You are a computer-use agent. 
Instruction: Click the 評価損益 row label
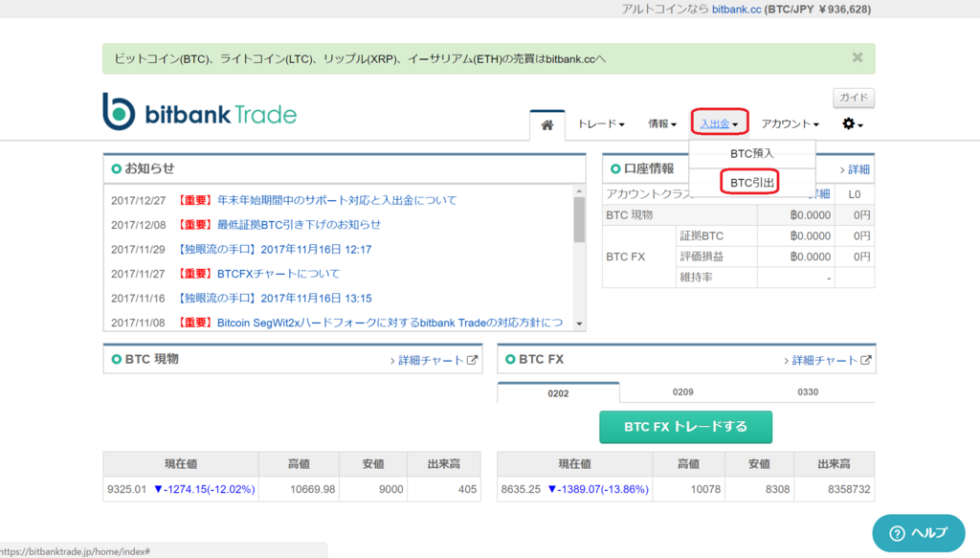coord(702,257)
